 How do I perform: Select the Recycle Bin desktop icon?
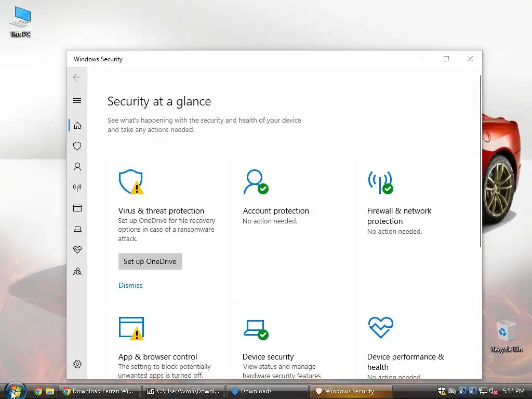[506, 336]
